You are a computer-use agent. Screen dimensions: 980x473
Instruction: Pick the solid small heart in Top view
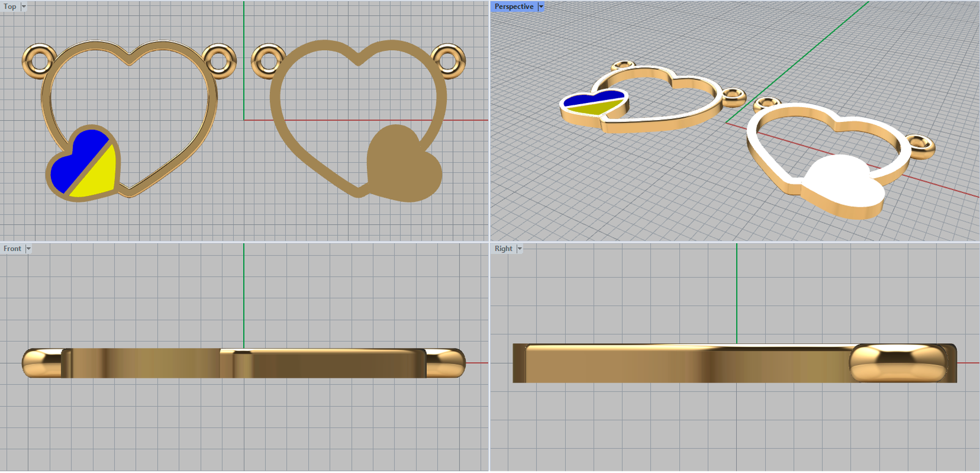coord(401,164)
